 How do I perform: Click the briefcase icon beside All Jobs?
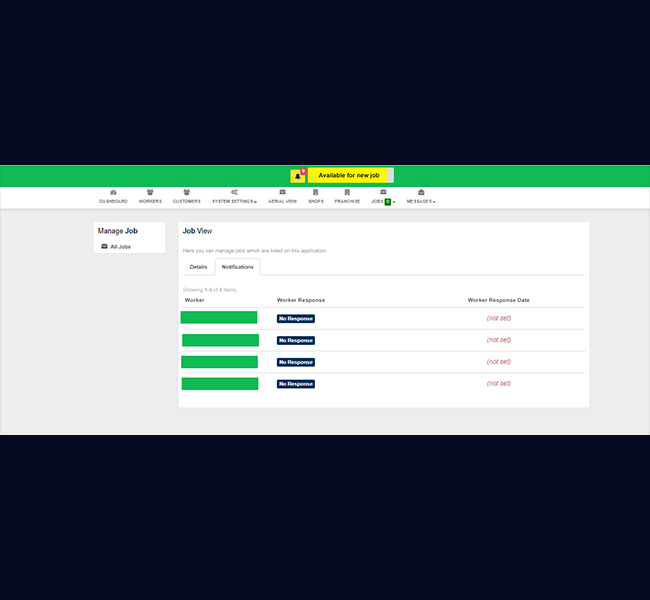pyautogui.click(x=104, y=246)
